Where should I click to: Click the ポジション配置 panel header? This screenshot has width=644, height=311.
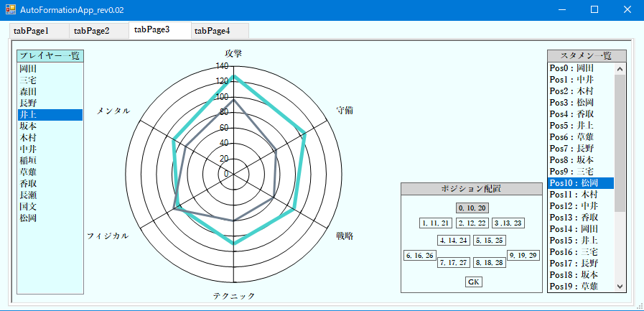coord(471,189)
